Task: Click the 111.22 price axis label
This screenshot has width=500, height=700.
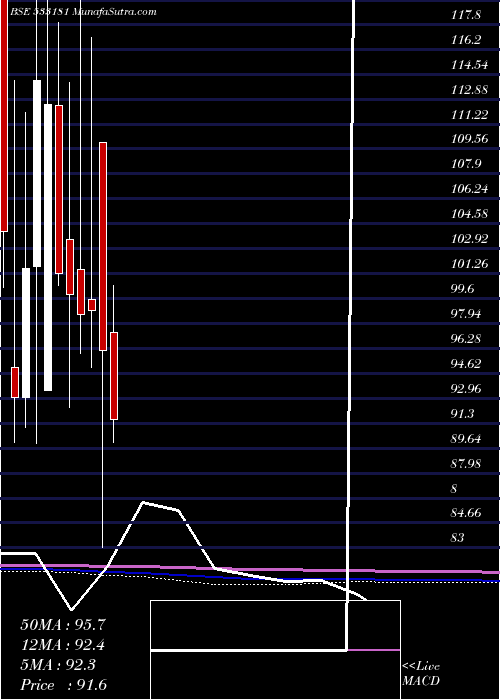Action: click(x=469, y=115)
